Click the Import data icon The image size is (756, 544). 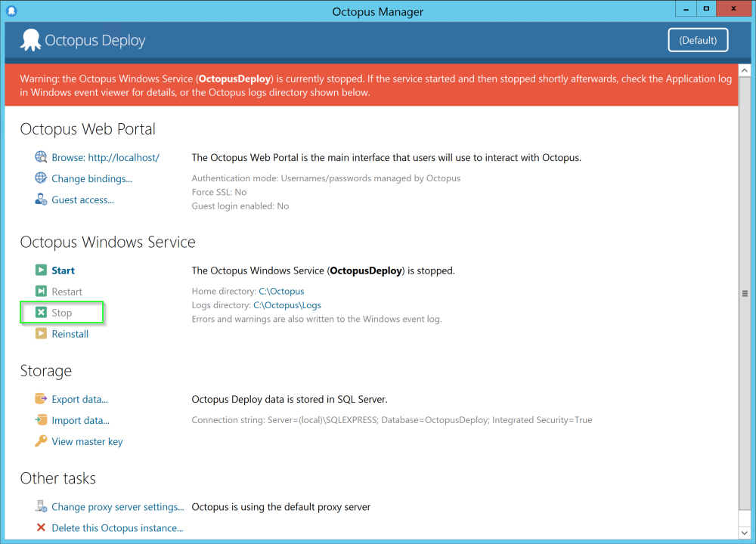(x=41, y=420)
